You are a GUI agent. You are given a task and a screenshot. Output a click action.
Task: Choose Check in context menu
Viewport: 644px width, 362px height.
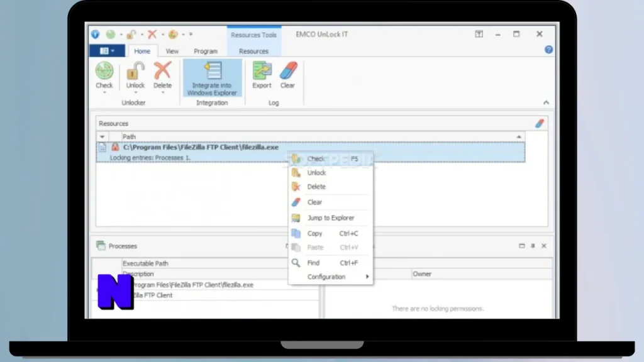click(x=330, y=159)
